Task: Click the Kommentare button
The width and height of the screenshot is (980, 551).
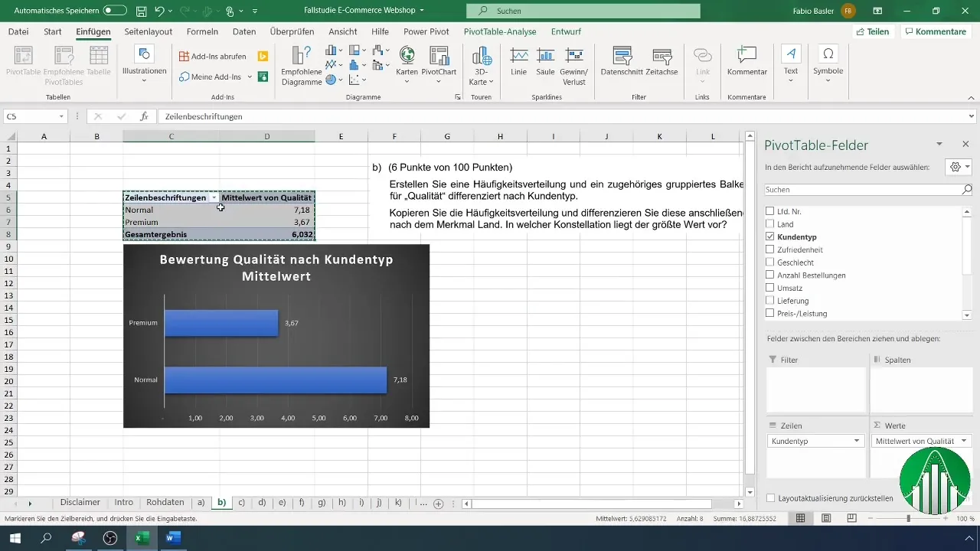Action: pos(936,31)
